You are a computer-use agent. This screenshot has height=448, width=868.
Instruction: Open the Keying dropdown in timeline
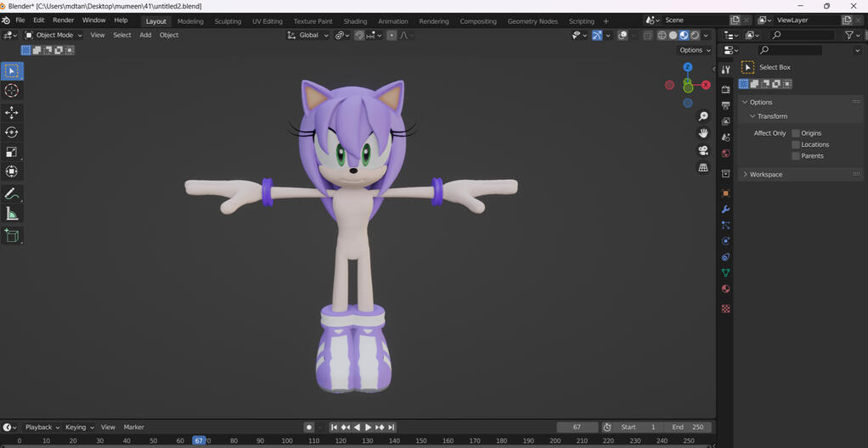coord(80,427)
